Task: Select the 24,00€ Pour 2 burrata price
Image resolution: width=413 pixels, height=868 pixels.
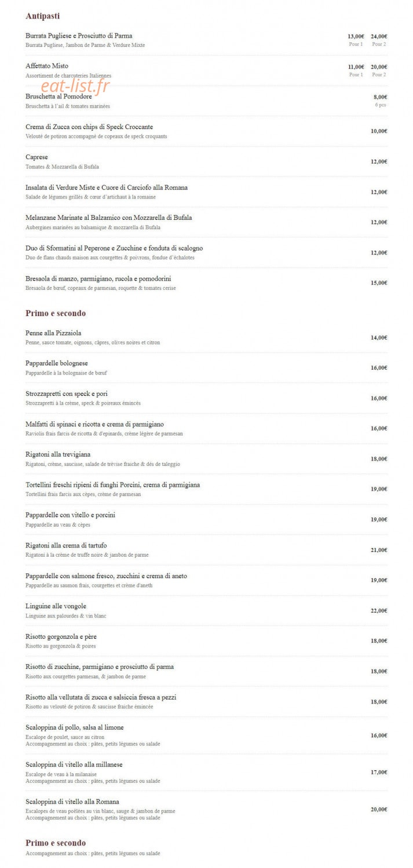Action: [379, 39]
